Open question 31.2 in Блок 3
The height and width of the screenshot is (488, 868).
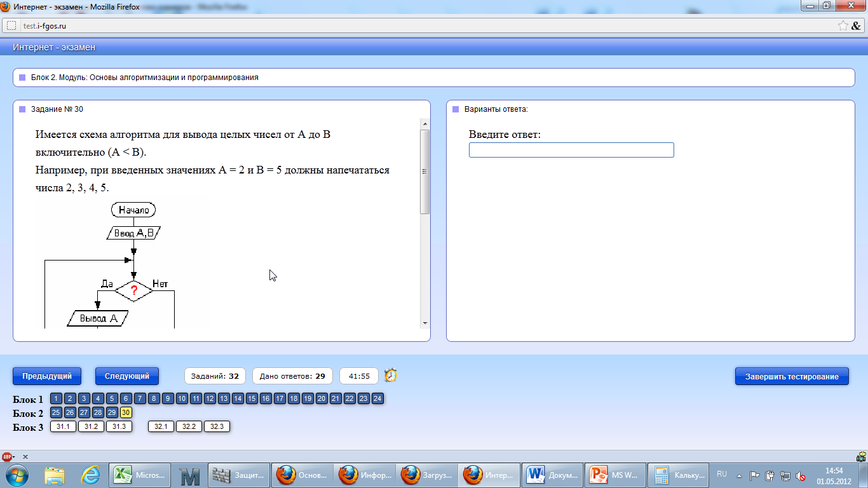[x=91, y=427]
